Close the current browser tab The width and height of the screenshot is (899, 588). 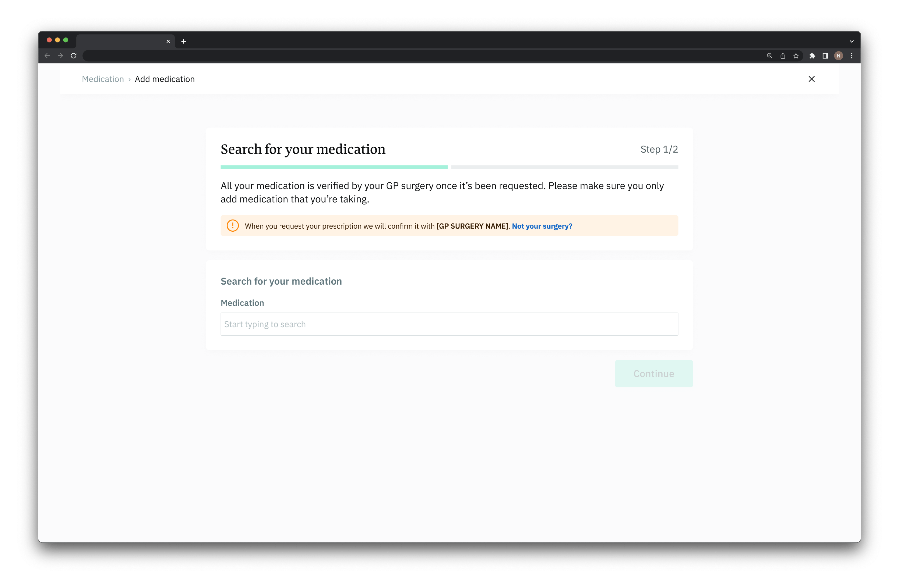pos(168,42)
